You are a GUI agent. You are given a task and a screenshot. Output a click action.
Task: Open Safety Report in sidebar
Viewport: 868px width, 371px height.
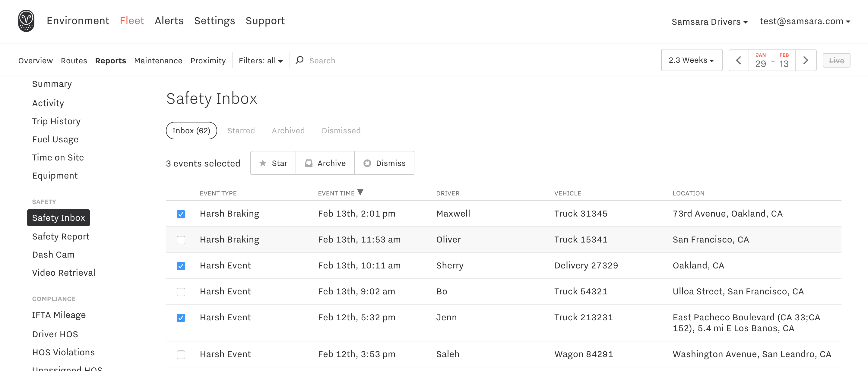click(61, 236)
